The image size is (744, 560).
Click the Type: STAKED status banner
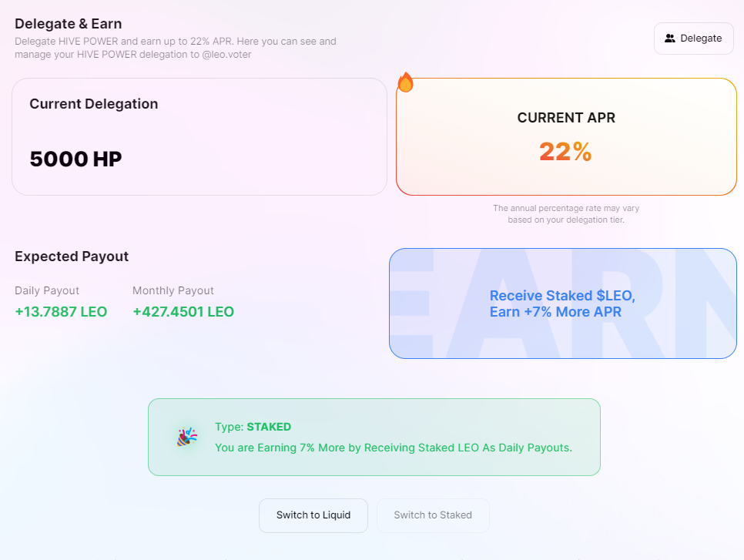pyautogui.click(x=374, y=437)
